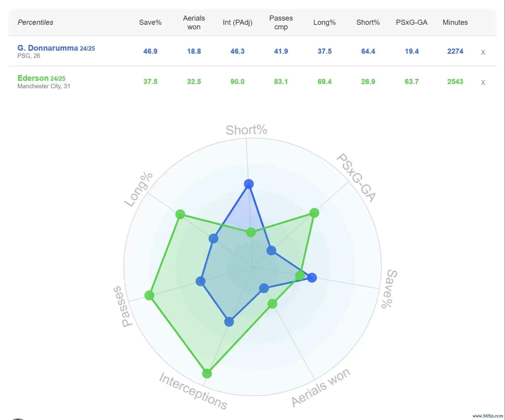Click Ederson's green PSxG-GA radar point

(x=314, y=213)
